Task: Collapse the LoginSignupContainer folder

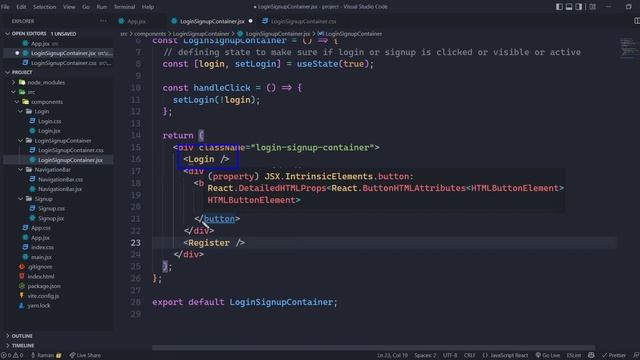Action: click(x=62, y=141)
